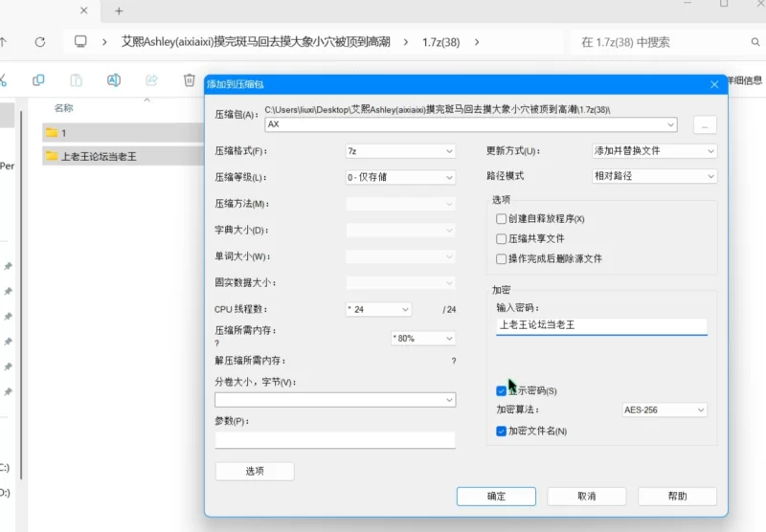
Task: Click the 选项 button at bottom left
Action: point(255,471)
